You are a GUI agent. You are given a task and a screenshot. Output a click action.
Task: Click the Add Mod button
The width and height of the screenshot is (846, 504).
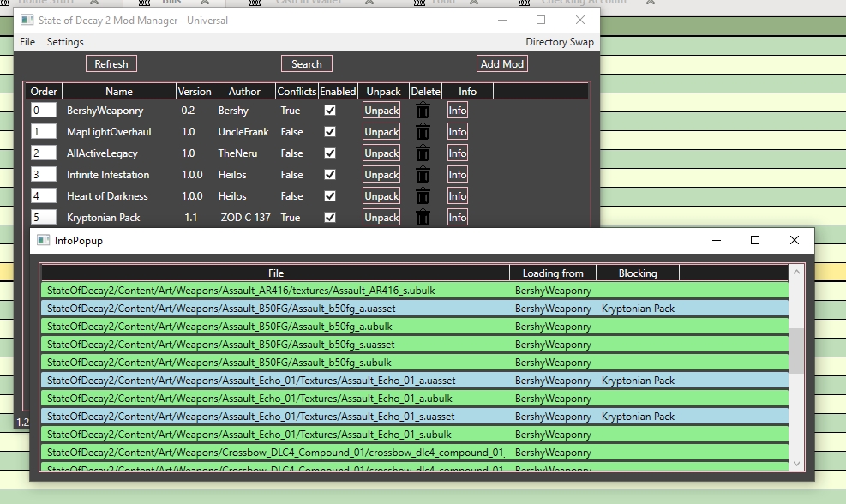click(x=501, y=63)
